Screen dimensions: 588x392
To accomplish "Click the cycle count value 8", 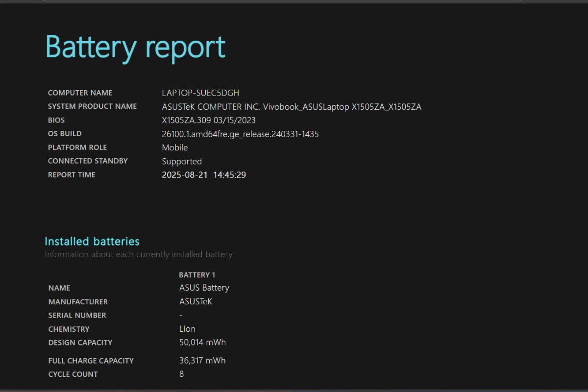I will (x=182, y=374).
